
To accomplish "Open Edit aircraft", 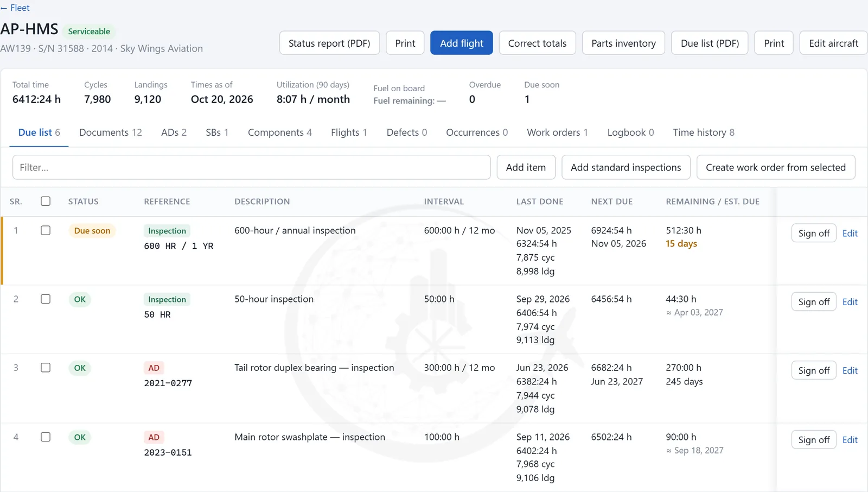I will click(x=833, y=43).
